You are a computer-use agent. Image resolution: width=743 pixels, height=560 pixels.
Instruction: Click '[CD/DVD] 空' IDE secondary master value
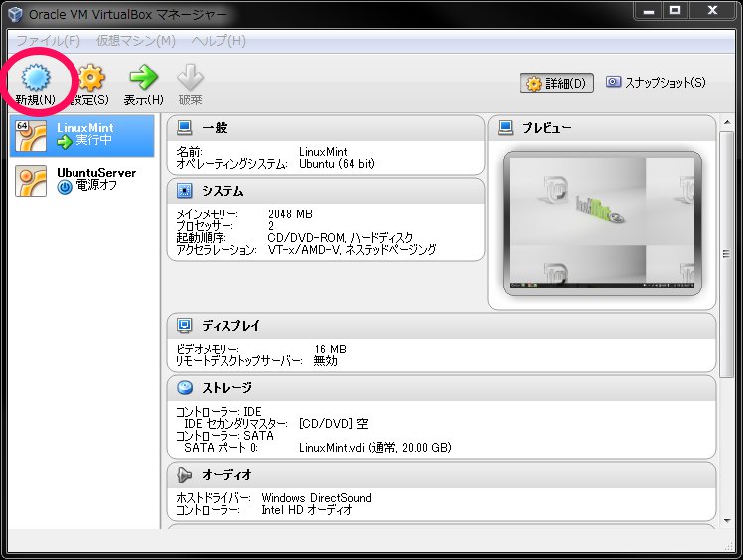(x=333, y=424)
